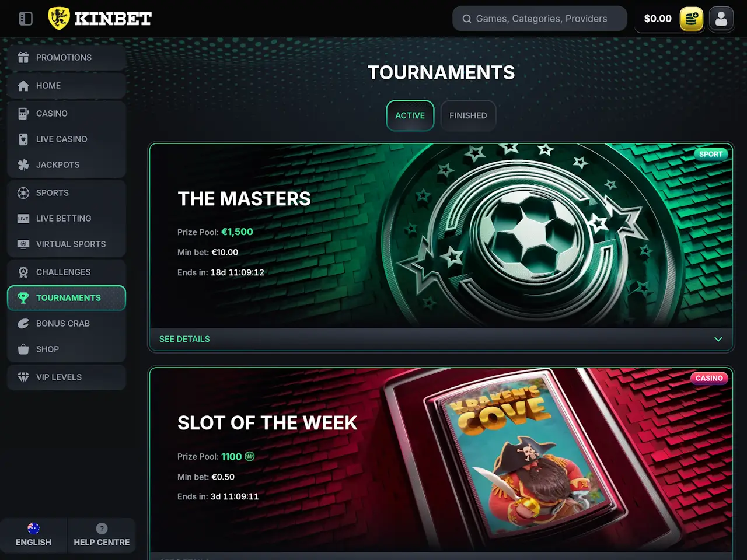Viewport: 747px width, 560px height.
Task: Expand See Details for The Masters
Action: (x=184, y=339)
